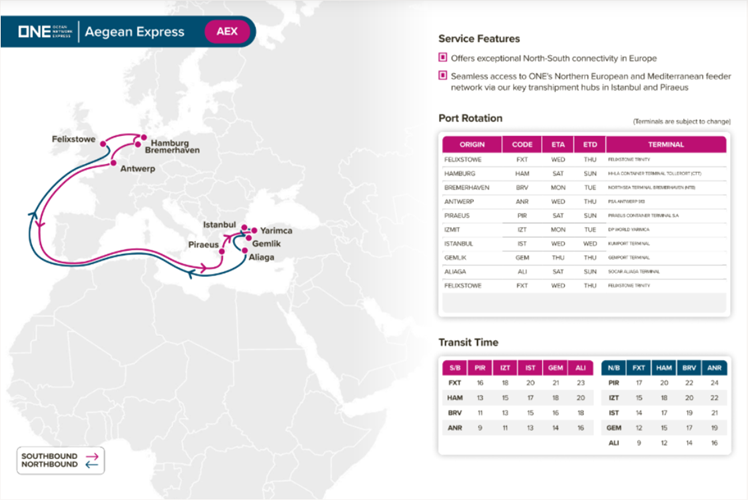748x500 pixels.
Task: Click the first Service Features bullet square
Action: 442,59
